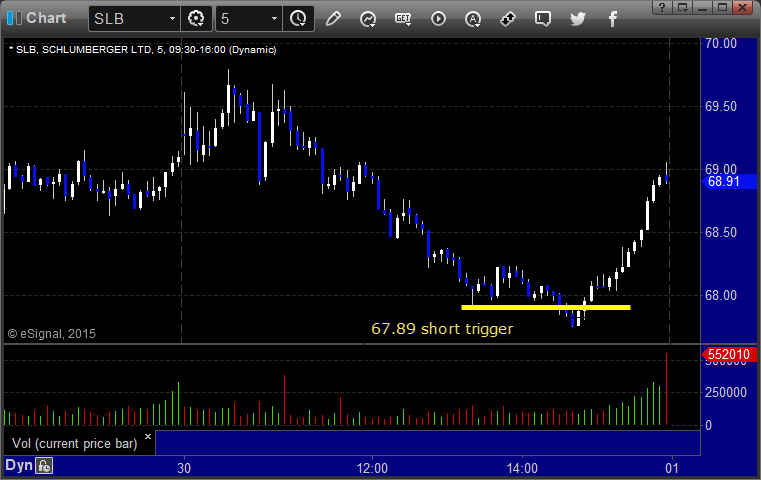Open the studies chart-line icon
761x480 pixels.
368,19
